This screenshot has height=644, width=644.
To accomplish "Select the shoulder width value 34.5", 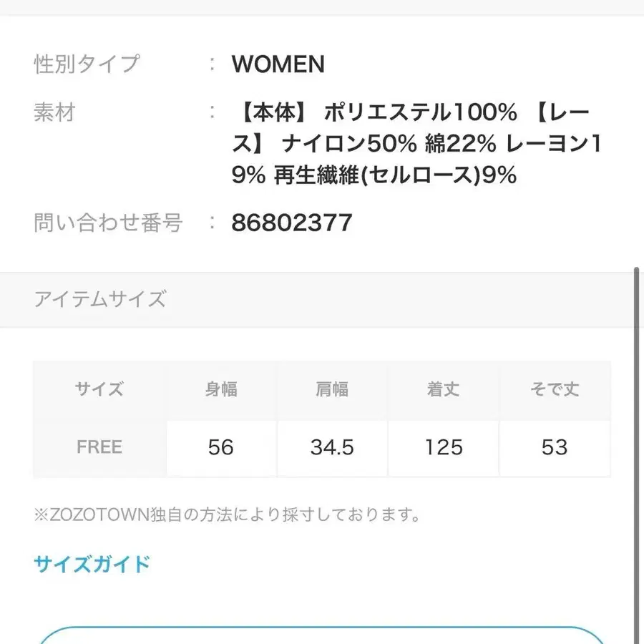I will pyautogui.click(x=333, y=447).
